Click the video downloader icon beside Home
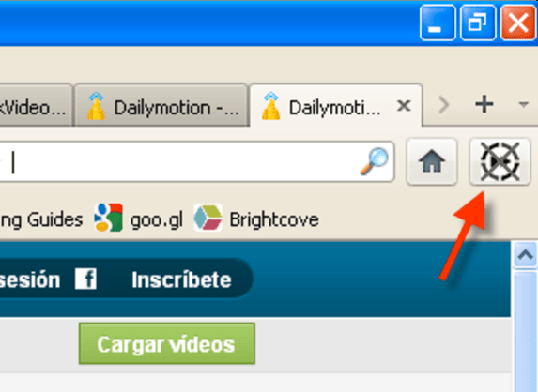This screenshot has width=538, height=392. pos(500,161)
